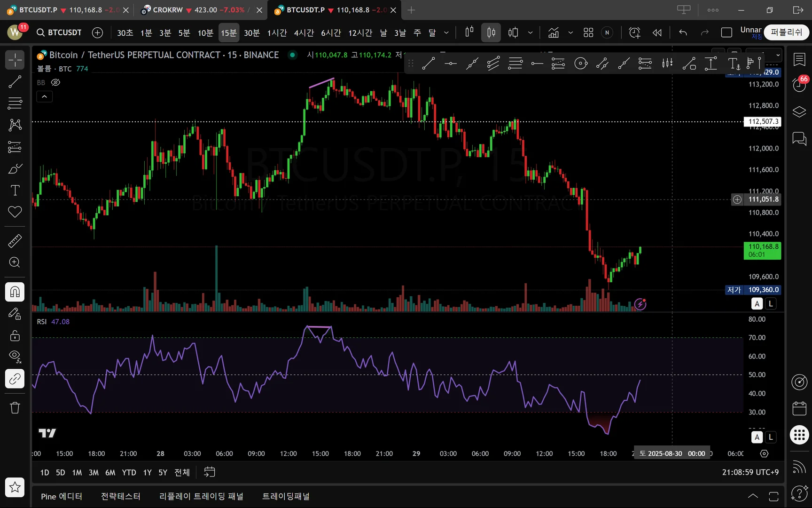812x508 pixels.
Task: Open the 전략테스터 tab
Action: 121,496
